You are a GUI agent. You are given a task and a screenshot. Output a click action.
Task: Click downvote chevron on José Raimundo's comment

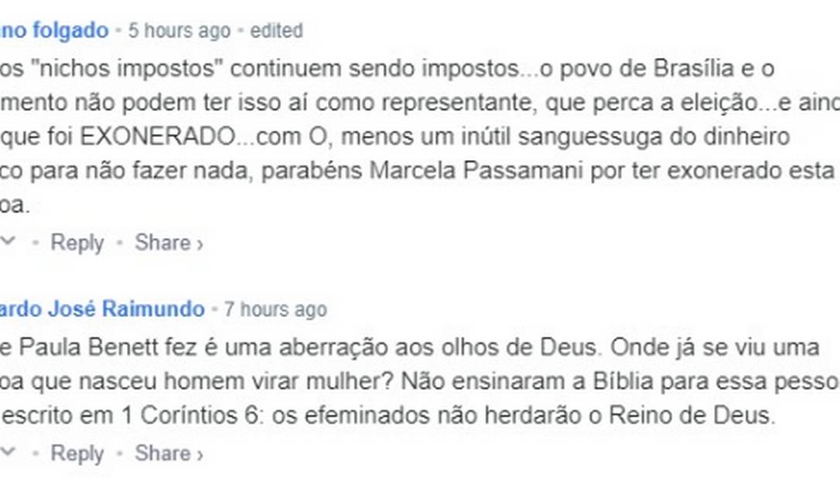pyautogui.click(x=8, y=453)
